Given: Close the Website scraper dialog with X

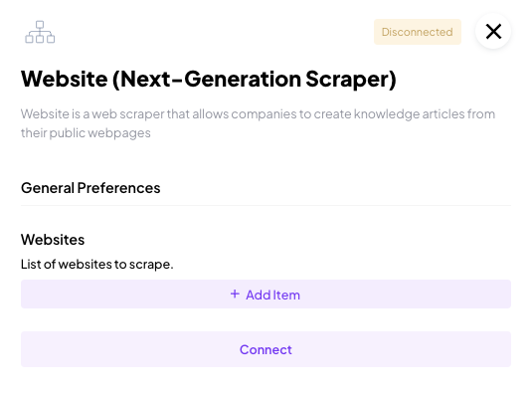Looking at the screenshot, I should (x=493, y=31).
